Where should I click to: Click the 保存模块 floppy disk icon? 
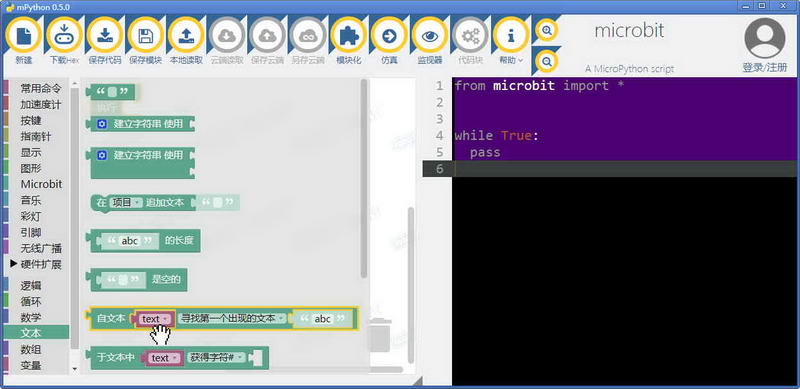pyautogui.click(x=145, y=36)
